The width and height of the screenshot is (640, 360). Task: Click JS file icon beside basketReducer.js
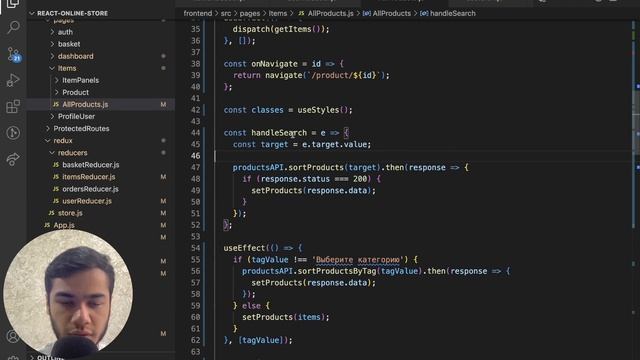(56, 165)
